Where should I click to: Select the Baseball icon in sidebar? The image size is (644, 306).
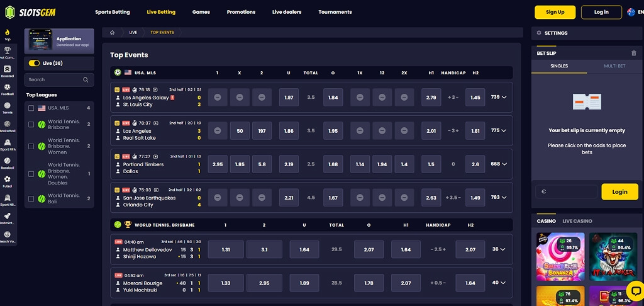8,161
